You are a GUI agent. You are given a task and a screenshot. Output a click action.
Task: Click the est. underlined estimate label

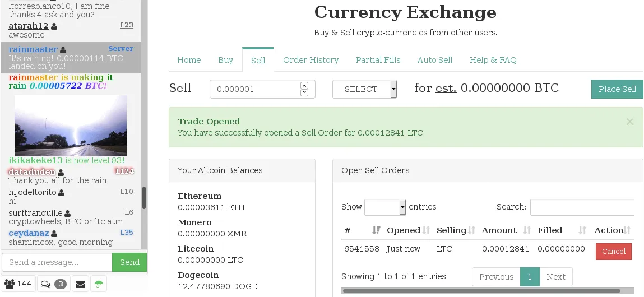446,88
